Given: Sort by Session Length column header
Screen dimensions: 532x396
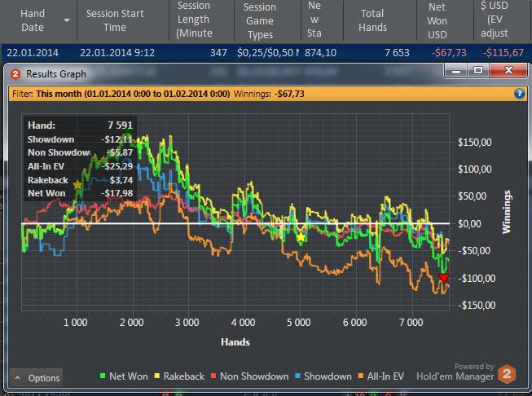Looking at the screenshot, I should point(195,20).
